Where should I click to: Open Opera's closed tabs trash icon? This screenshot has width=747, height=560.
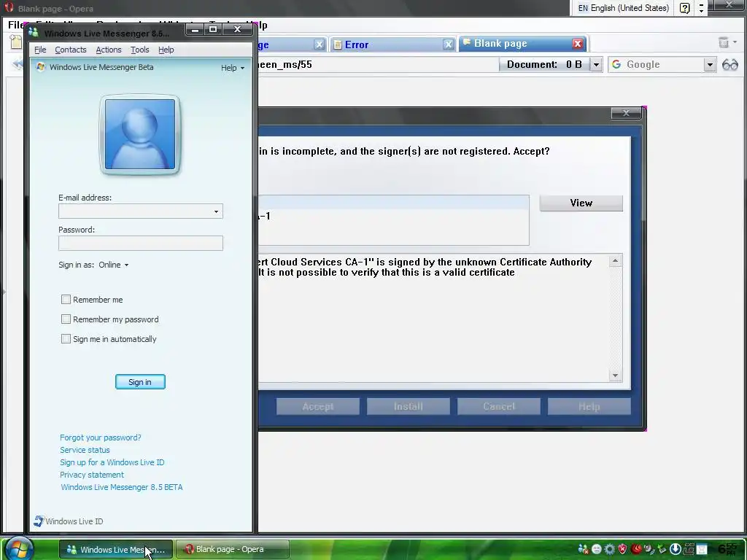pyautogui.click(x=723, y=43)
